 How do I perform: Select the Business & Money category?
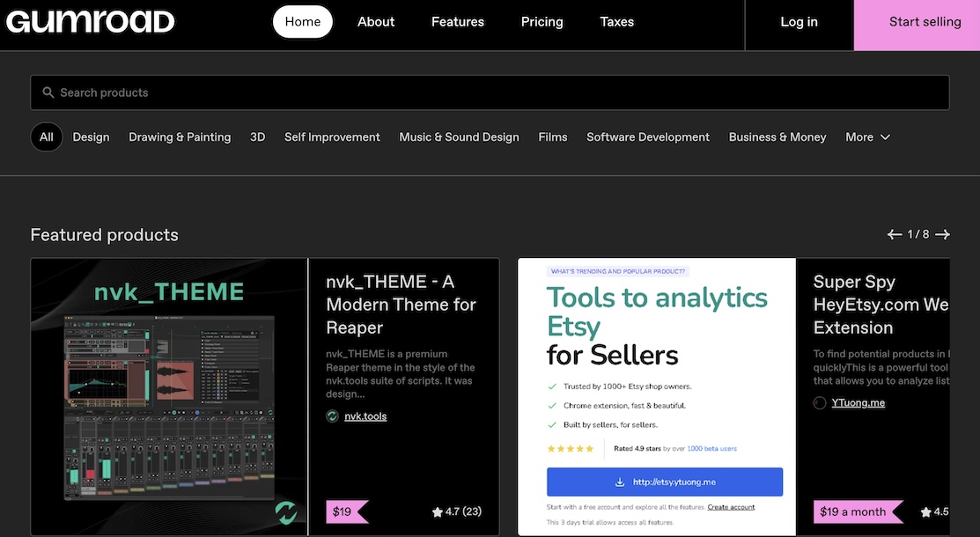click(x=777, y=137)
